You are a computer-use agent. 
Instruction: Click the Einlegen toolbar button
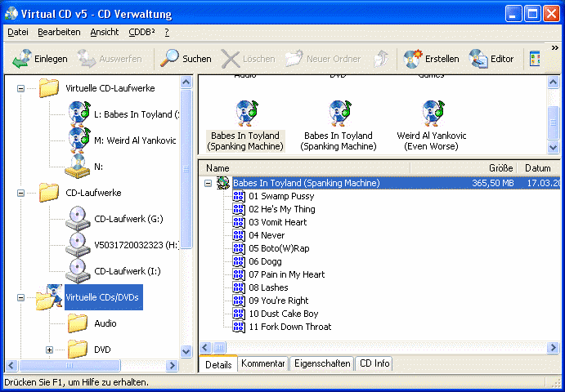coord(40,59)
